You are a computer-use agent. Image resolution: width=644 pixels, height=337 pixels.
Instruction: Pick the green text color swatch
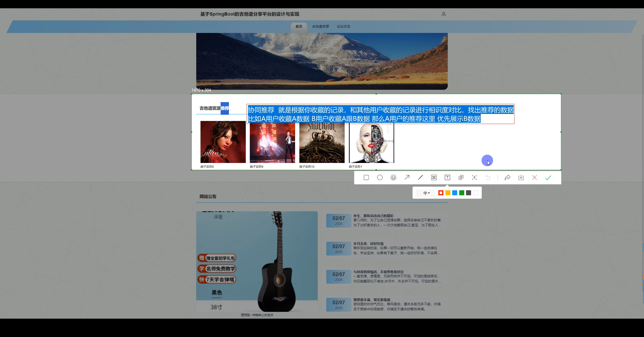[462, 193]
